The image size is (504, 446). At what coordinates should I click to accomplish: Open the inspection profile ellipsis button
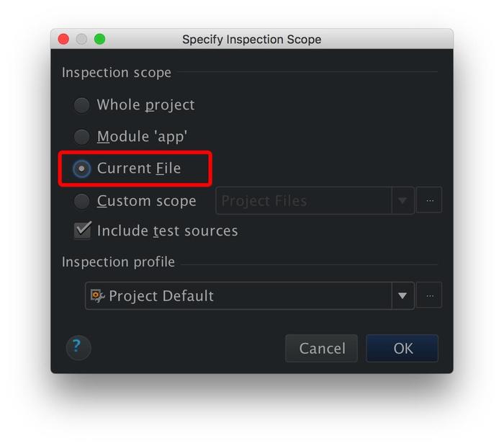point(429,295)
